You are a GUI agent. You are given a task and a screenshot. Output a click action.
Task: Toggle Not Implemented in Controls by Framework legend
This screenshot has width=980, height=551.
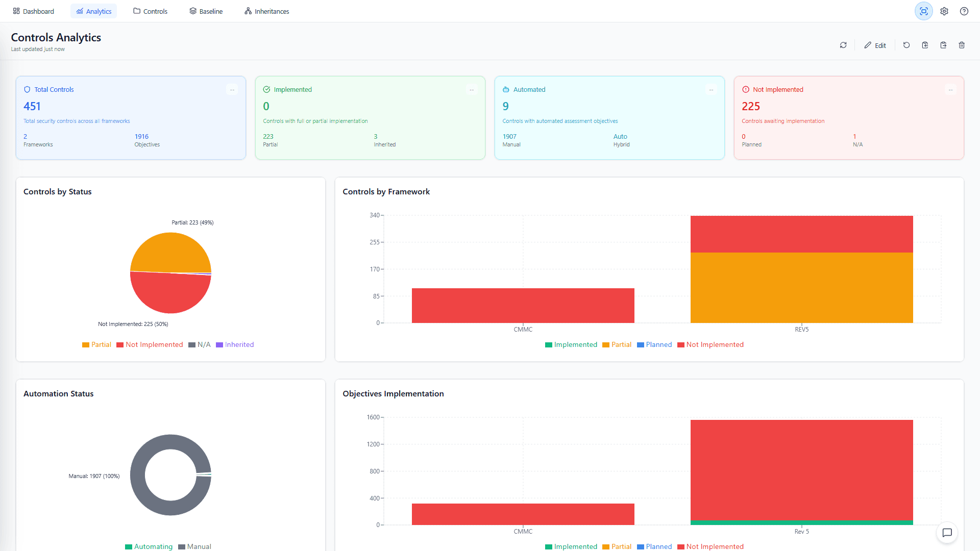click(710, 344)
